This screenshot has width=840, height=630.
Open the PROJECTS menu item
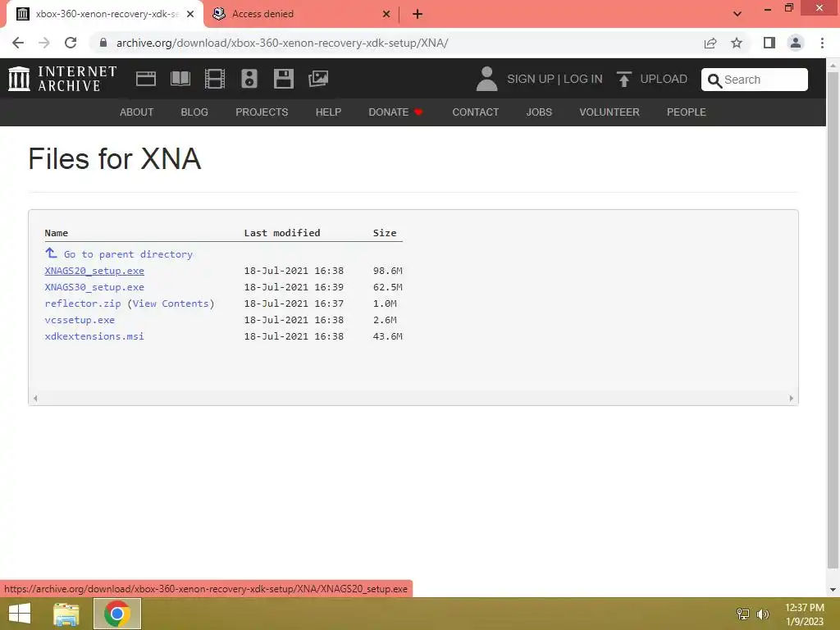click(262, 112)
